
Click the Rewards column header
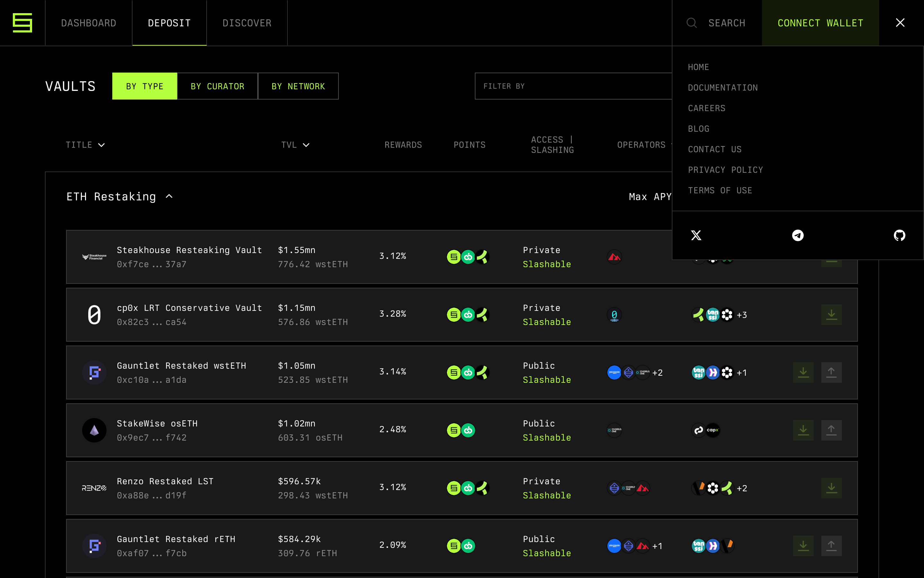point(403,145)
